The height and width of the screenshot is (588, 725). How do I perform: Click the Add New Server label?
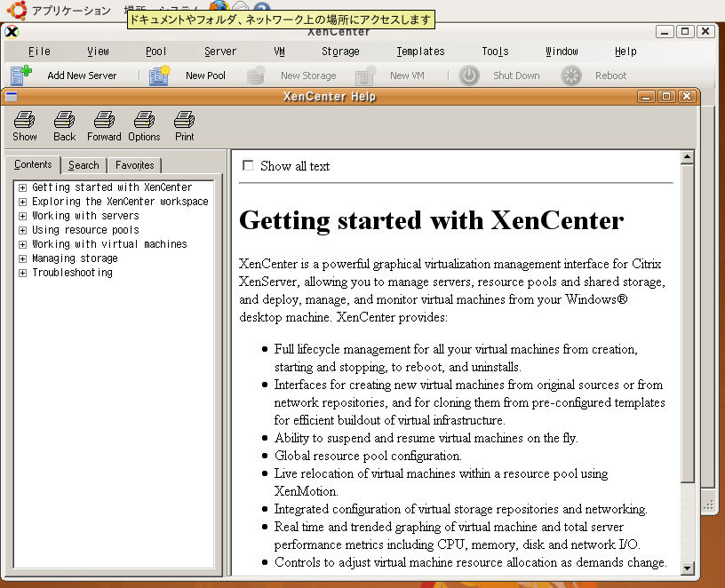82,75
